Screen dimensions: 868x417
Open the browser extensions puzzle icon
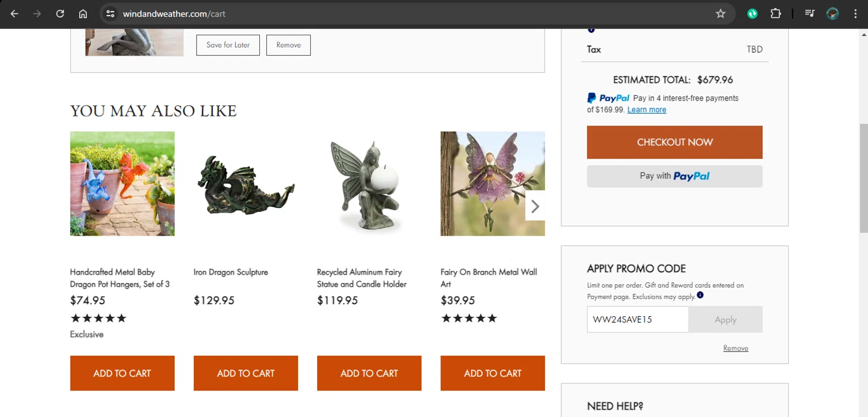click(775, 14)
